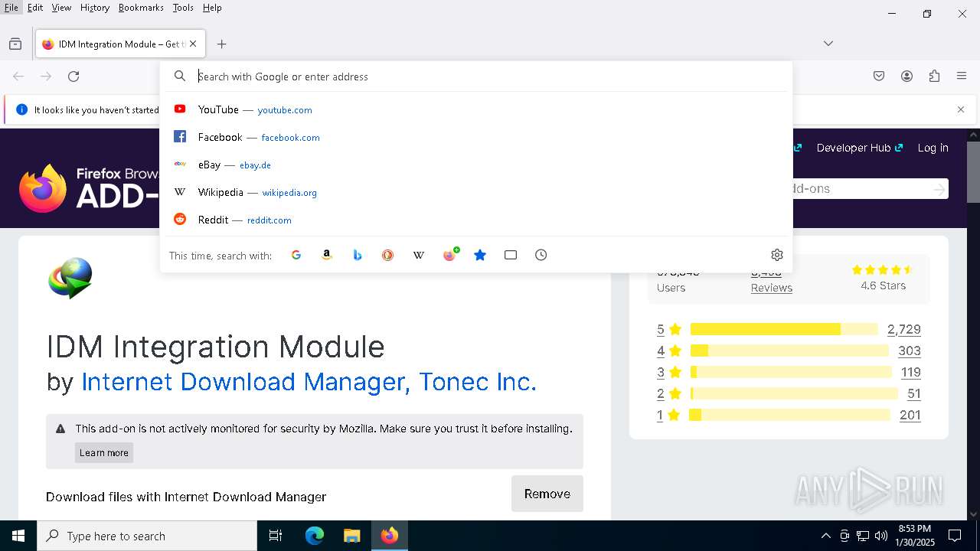980x551 pixels.
Task: Open eBay suggestion in address dropdown
Action: 476,165
